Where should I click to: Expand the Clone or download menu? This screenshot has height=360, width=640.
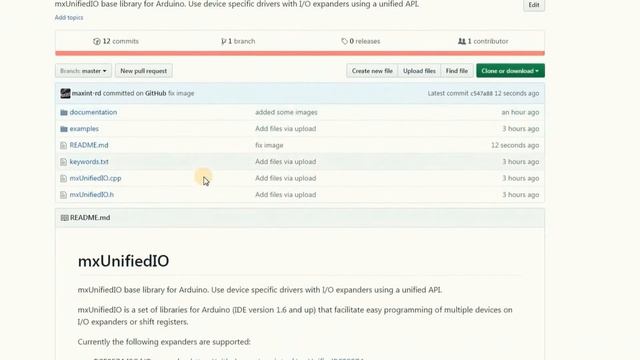(x=510, y=71)
